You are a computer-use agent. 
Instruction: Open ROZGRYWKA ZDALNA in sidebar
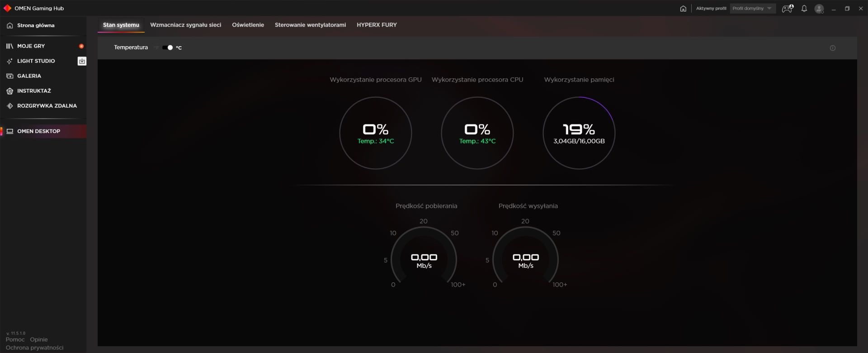(x=43, y=106)
